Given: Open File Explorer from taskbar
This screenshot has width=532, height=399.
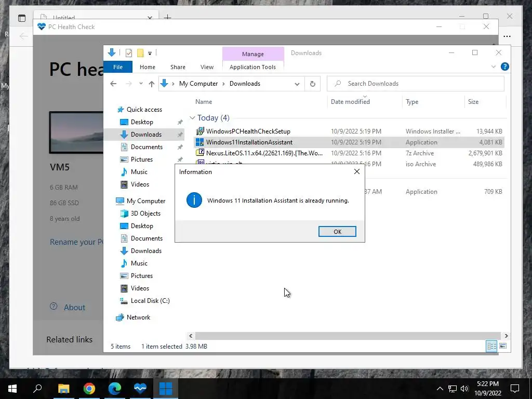Looking at the screenshot, I should coord(63,389).
